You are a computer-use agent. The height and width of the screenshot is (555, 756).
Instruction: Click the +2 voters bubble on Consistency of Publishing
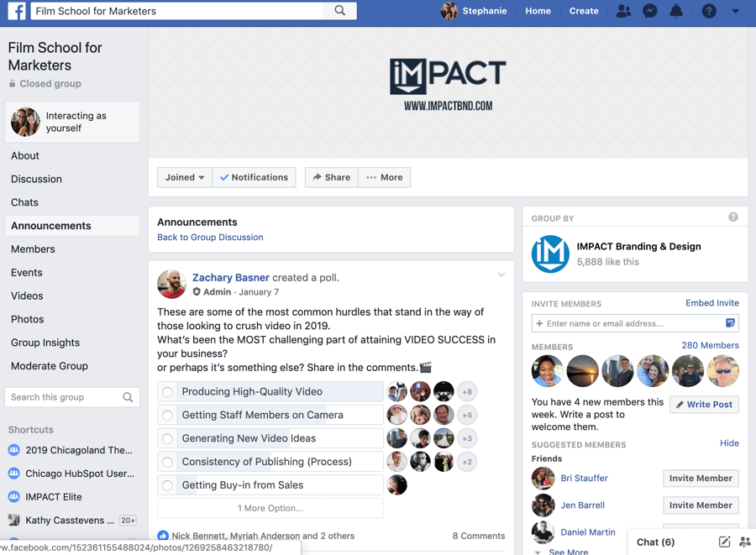click(x=467, y=462)
